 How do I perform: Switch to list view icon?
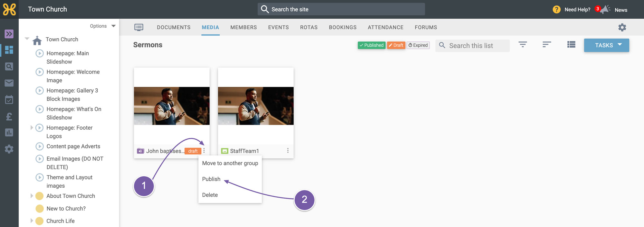[x=571, y=44]
